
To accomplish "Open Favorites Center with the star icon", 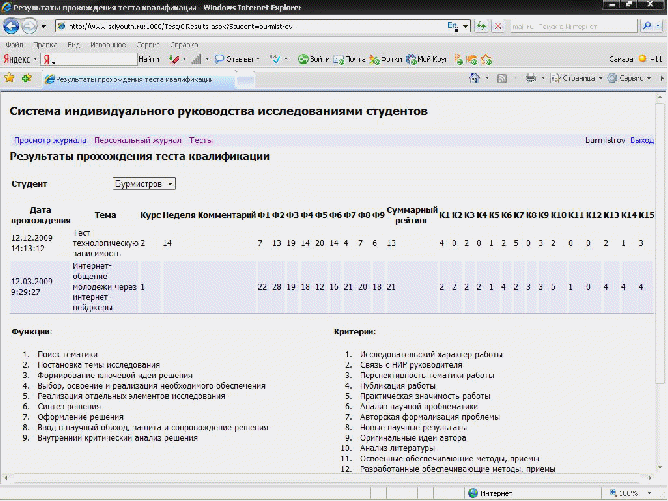I will click(x=9, y=77).
